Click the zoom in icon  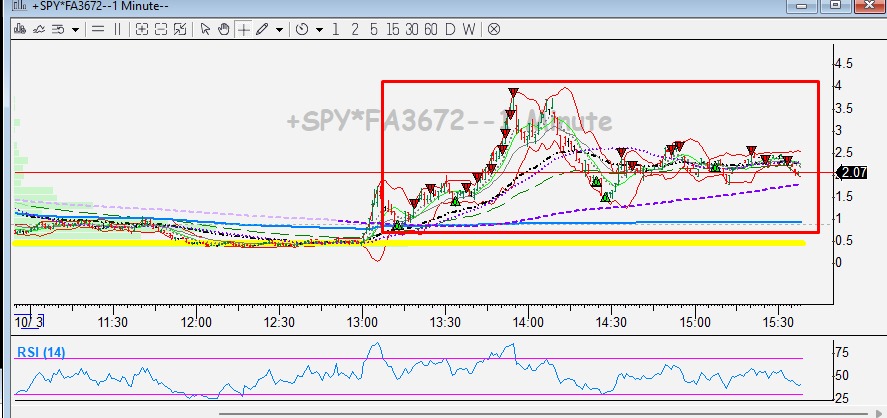142,29
